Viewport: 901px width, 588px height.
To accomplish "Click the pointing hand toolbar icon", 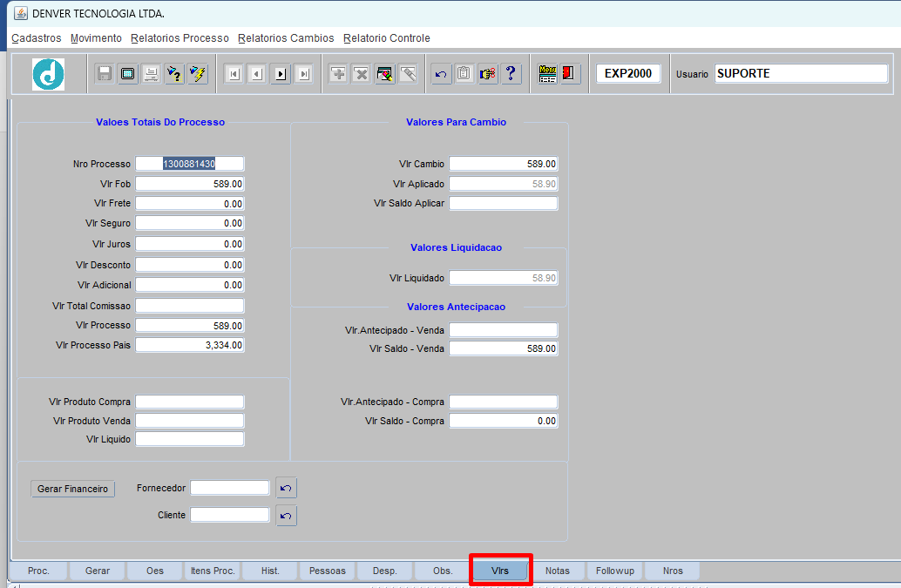I will coord(487,74).
